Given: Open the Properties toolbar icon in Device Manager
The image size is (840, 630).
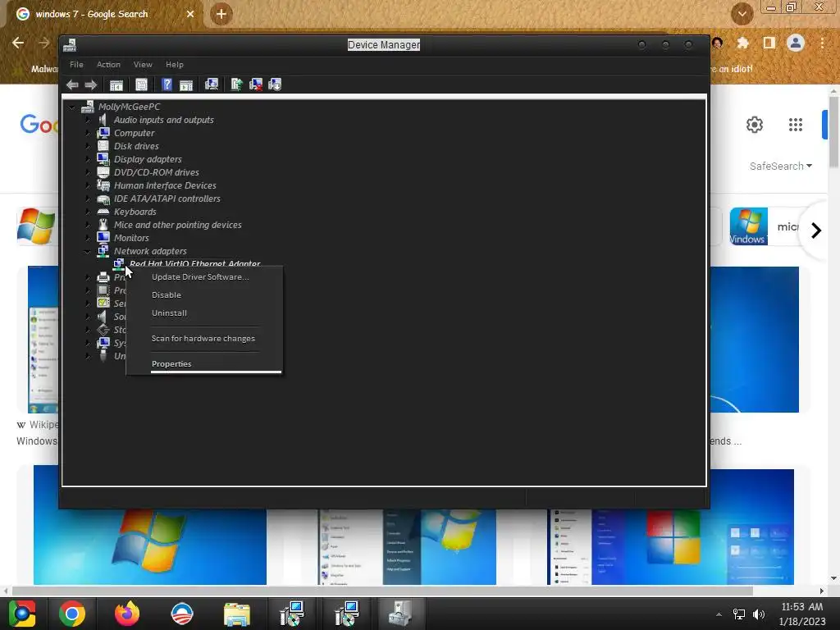Looking at the screenshot, I should (141, 84).
